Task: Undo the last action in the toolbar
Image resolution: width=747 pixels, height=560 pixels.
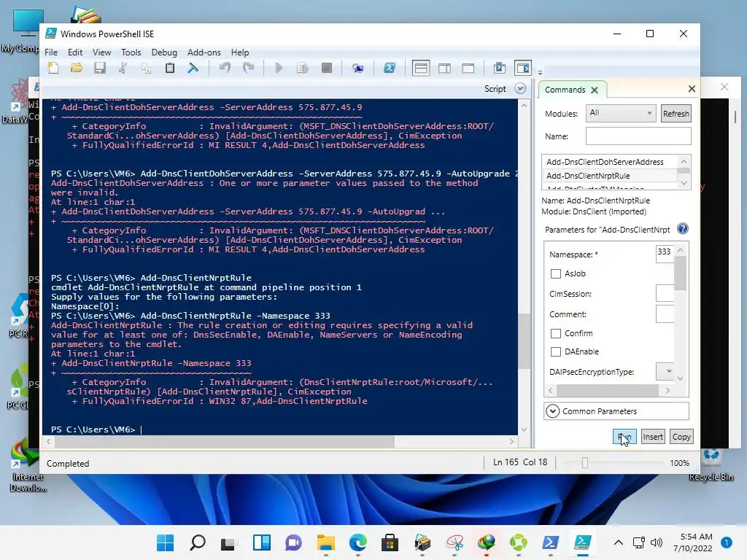Action: (225, 68)
